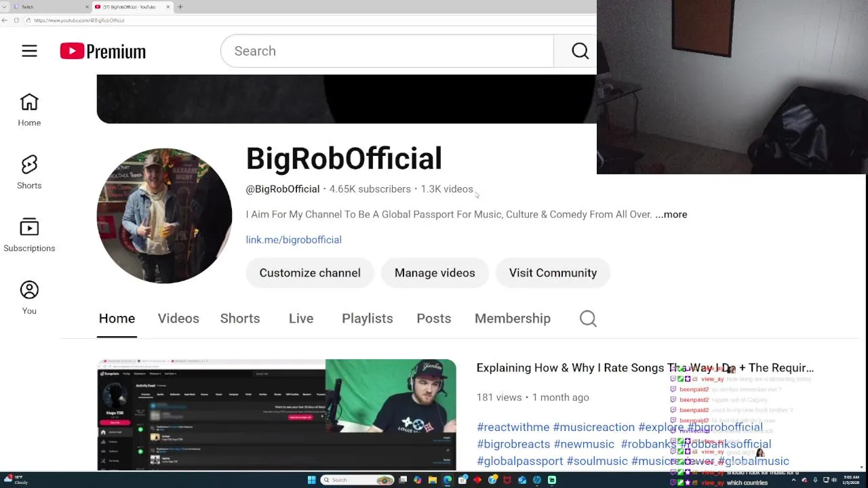Click the Windows taskbar search box
868x488 pixels.
(357, 480)
